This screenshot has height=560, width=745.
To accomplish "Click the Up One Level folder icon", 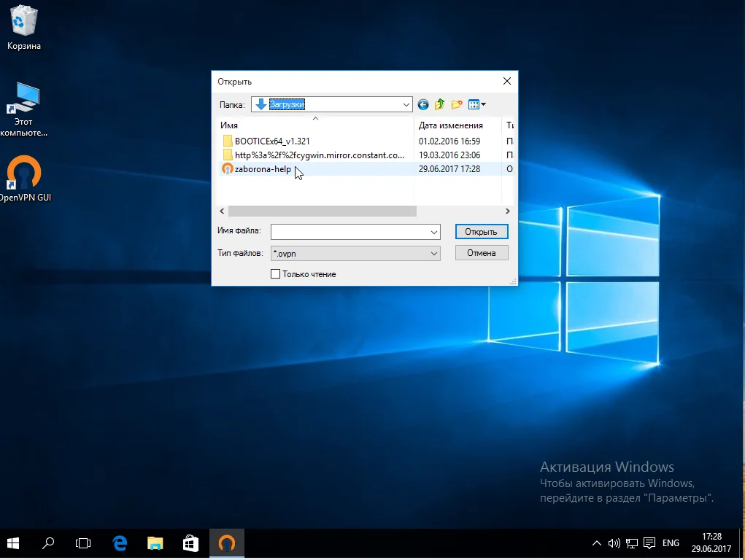I will pos(440,104).
